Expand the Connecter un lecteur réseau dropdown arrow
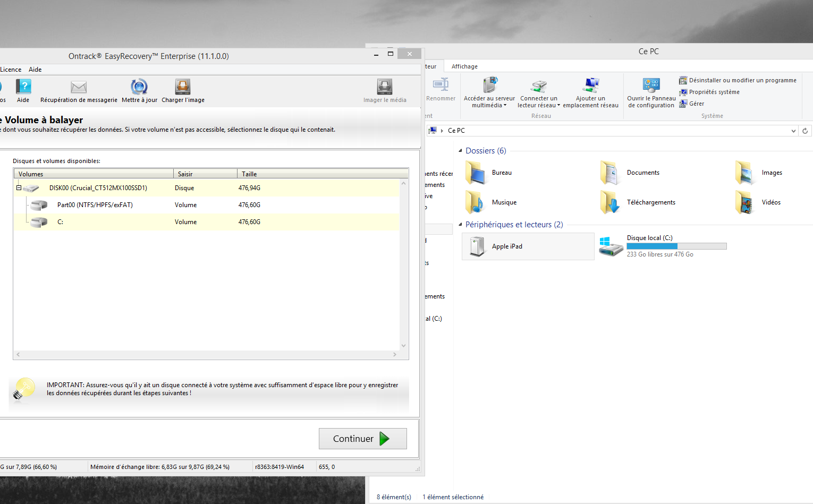The height and width of the screenshot is (504, 813). (558, 105)
